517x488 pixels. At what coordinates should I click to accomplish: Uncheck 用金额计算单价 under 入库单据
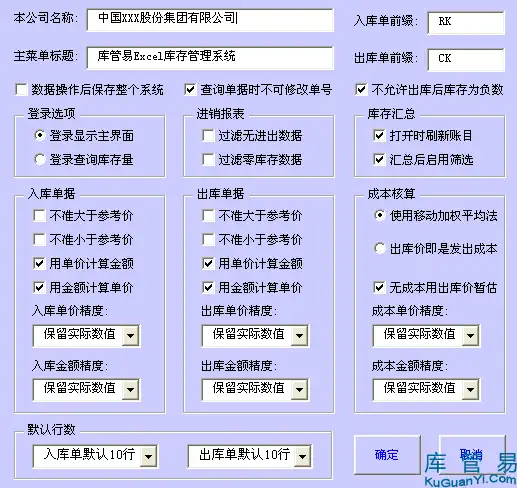point(39,287)
